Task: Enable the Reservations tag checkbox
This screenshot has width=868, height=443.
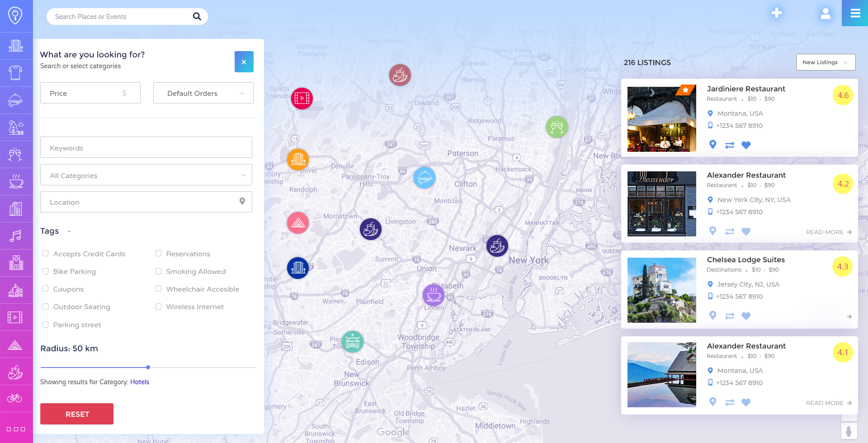Action: pos(158,253)
